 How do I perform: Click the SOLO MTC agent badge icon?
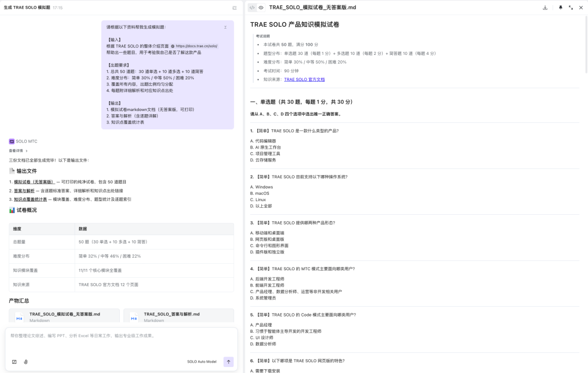[11, 141]
